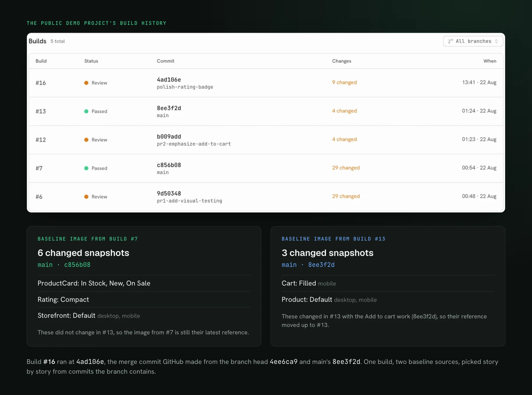This screenshot has height=395, width=532.
Task: Click 29 changed for build #7
Action: pyautogui.click(x=346, y=168)
